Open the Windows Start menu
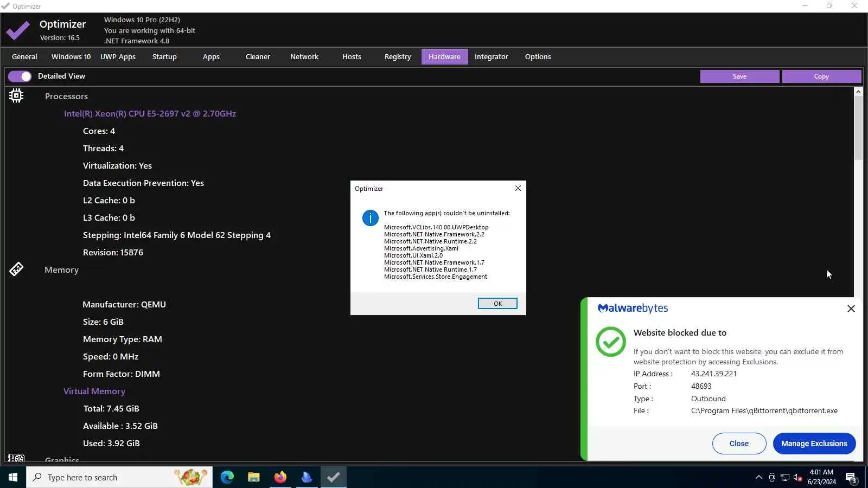 (x=13, y=477)
